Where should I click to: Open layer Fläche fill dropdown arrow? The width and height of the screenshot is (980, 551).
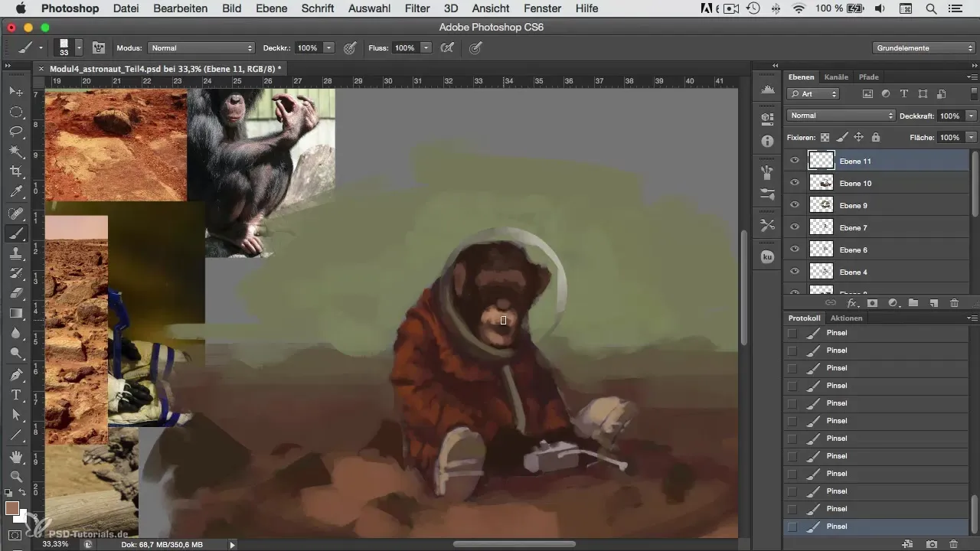tap(971, 138)
